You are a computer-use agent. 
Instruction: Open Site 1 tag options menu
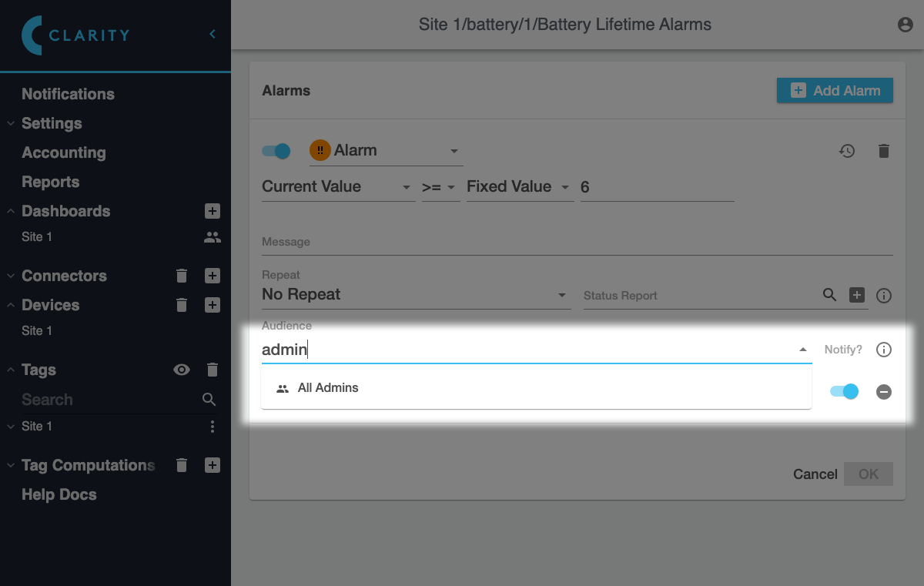[213, 427]
